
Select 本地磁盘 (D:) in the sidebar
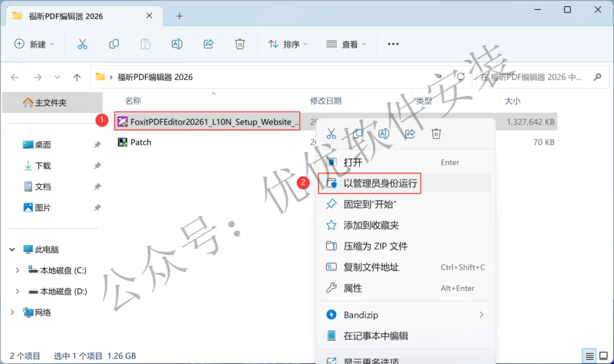57,291
